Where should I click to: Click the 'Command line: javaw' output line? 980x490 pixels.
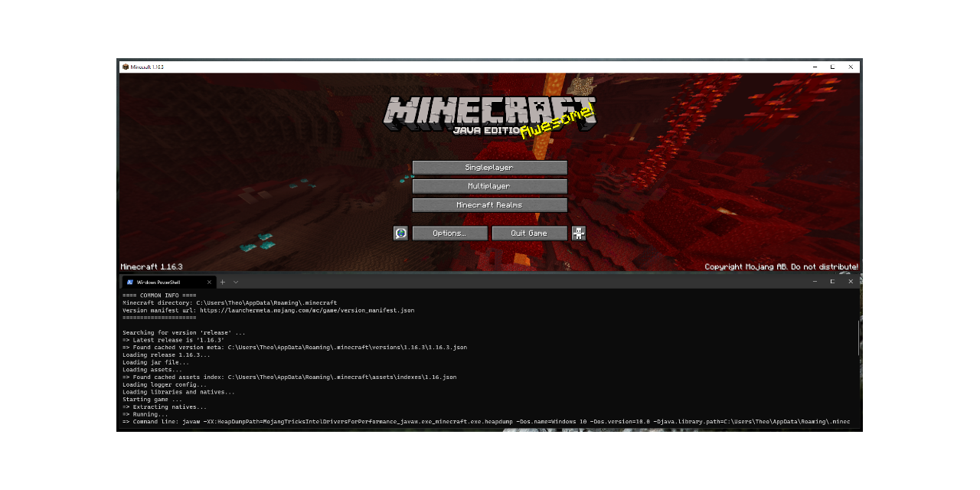point(487,422)
